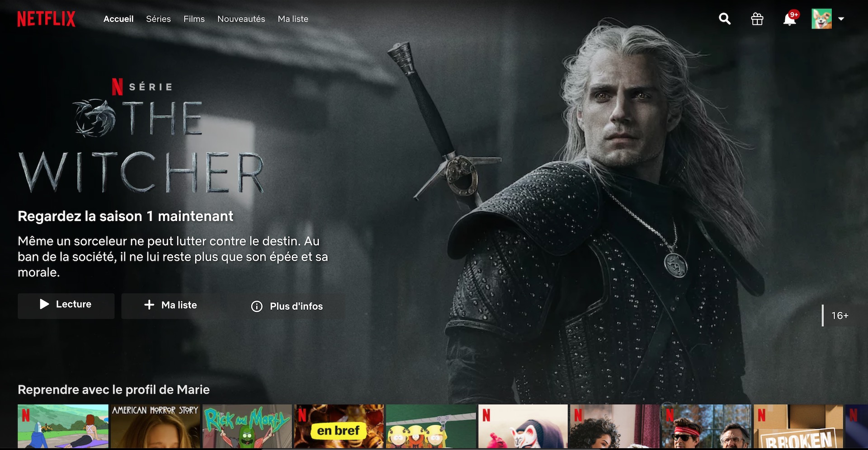Screen dimensions: 868x450
Task: Open Ma liste in top navigation
Action: tap(293, 19)
